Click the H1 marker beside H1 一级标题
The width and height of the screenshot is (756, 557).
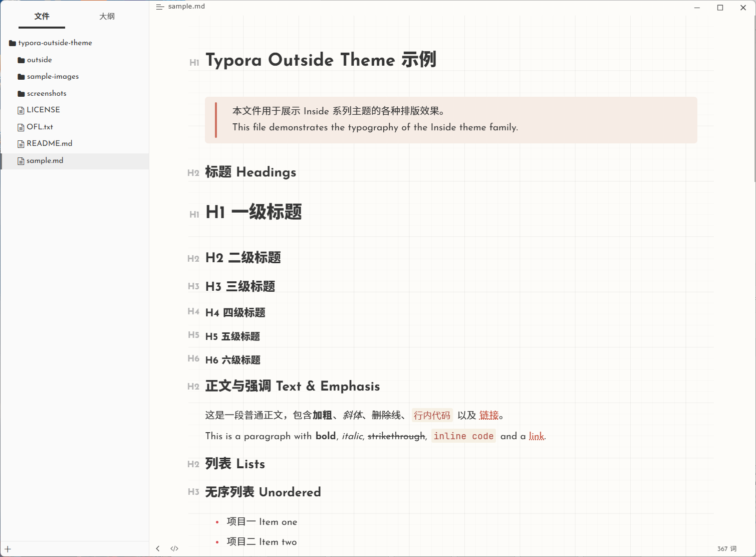tap(194, 215)
